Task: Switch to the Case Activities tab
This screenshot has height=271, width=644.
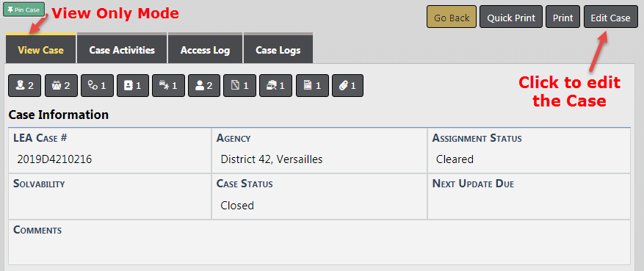Action: coord(122,50)
